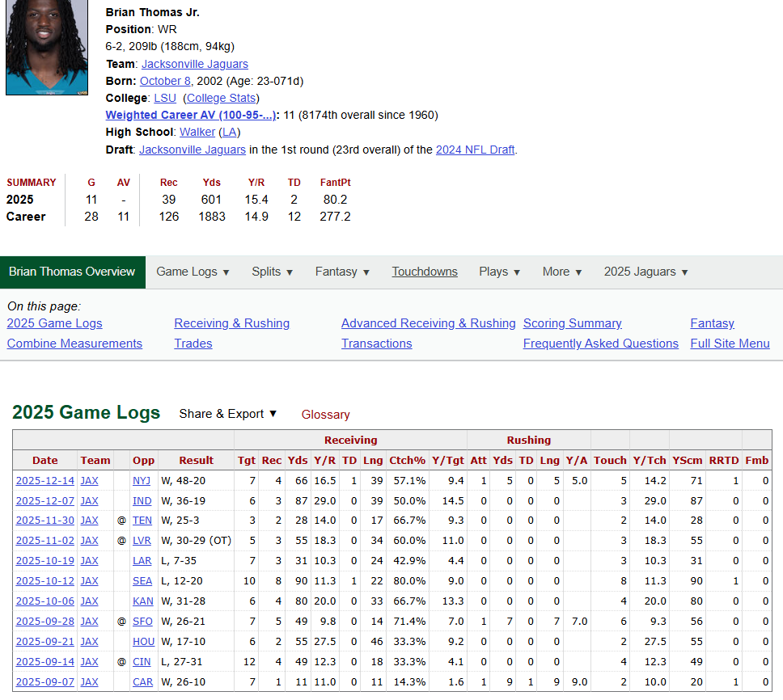783x700 pixels.
Task: Open the 2025-10-06 game link
Action: click(45, 601)
